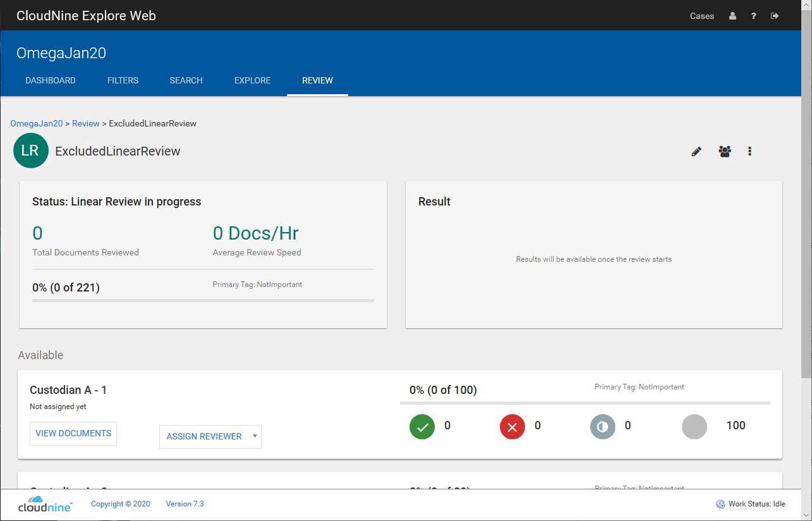The width and height of the screenshot is (812, 521).
Task: Switch to the FILTERS tab
Action: point(123,80)
